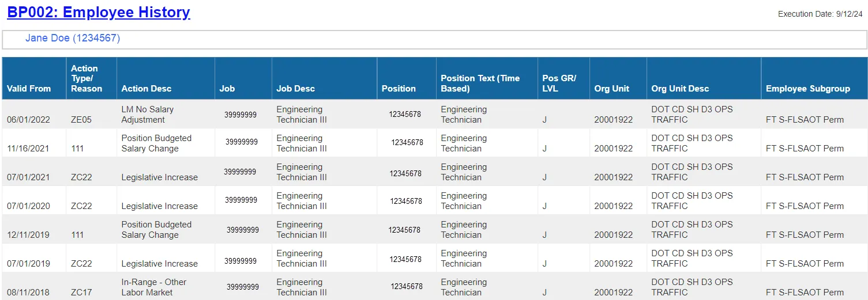
Task: Click the Position Text (Time Based) header
Action: pos(480,83)
